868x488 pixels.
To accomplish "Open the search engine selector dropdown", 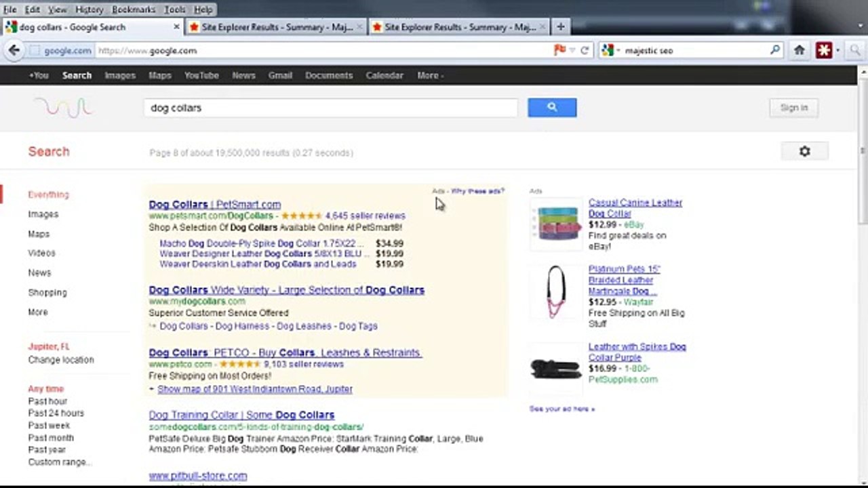I will coord(610,50).
